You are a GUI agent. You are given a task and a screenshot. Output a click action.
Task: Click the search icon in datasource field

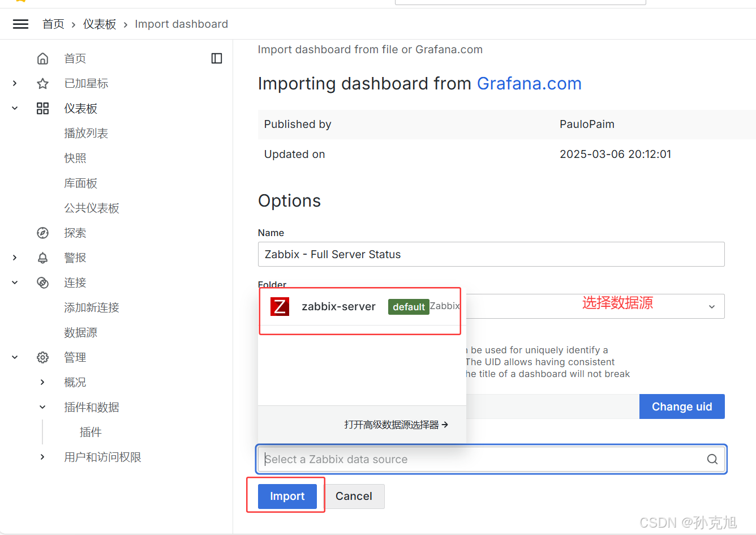pyautogui.click(x=712, y=459)
